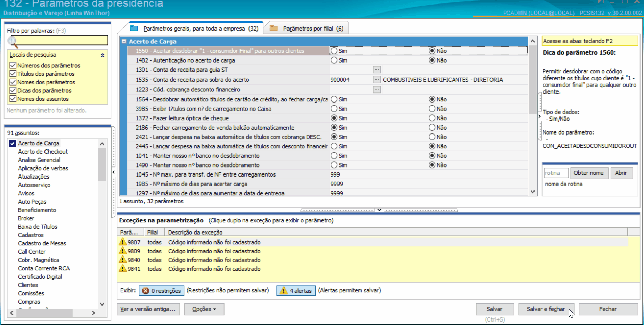Click the Obter nome button
The image size is (644, 325).
[589, 173]
